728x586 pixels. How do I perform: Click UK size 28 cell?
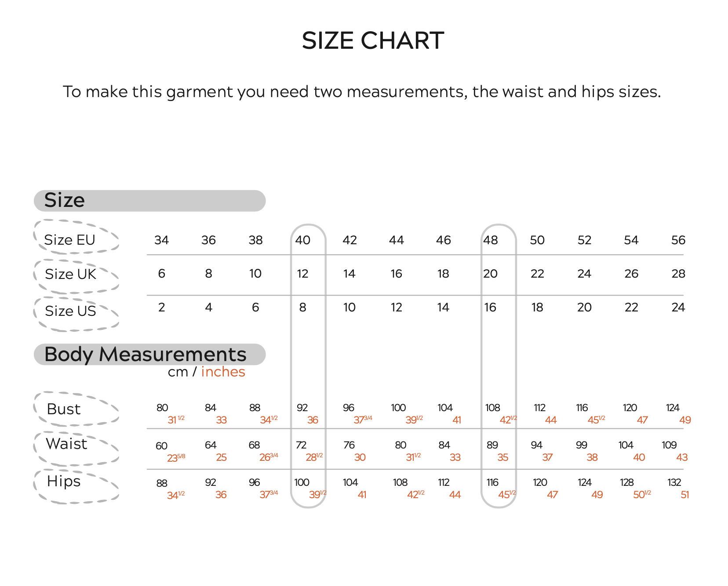678,274
